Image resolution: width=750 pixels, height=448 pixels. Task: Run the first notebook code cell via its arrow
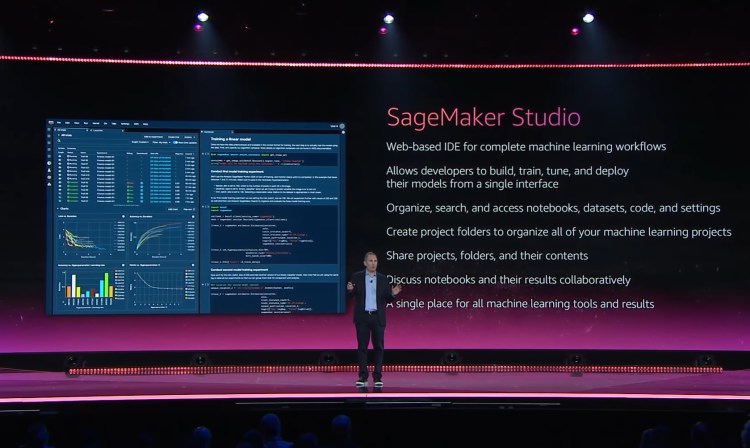203,154
